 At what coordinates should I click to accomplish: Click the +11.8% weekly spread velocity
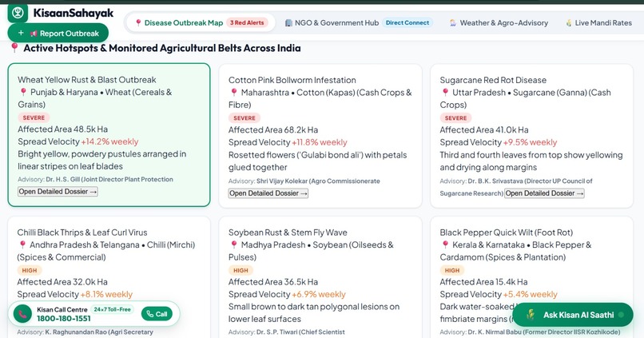point(319,142)
